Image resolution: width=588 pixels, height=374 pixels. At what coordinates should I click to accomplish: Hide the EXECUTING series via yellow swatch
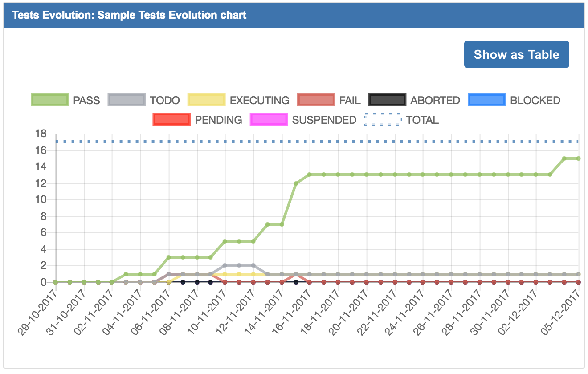coord(207,100)
